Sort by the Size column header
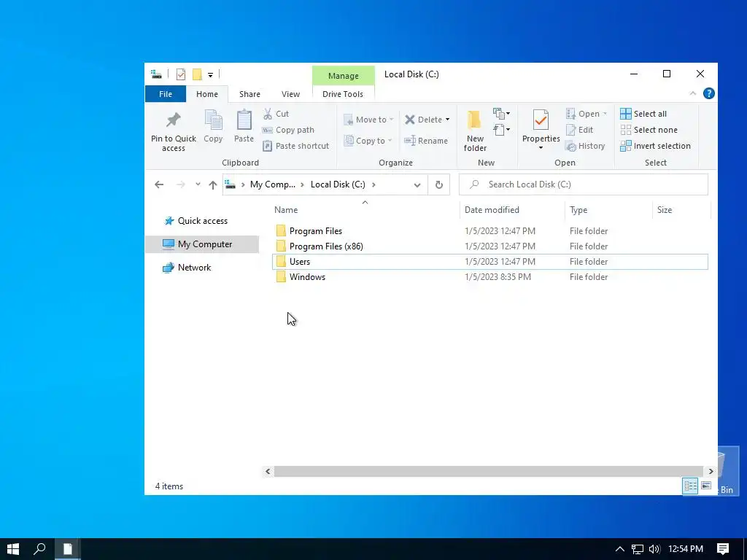 [x=681, y=210]
